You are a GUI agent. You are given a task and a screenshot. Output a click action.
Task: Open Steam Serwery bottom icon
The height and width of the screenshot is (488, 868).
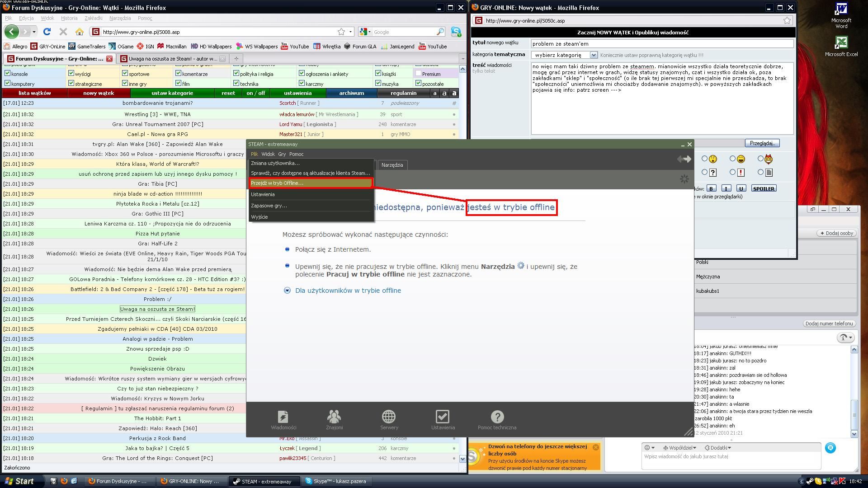click(389, 420)
